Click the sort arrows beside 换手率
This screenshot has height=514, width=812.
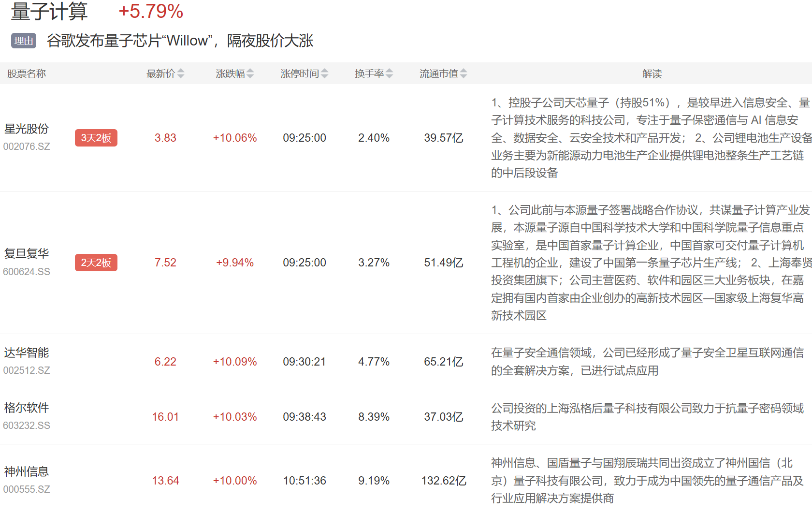tap(390, 73)
